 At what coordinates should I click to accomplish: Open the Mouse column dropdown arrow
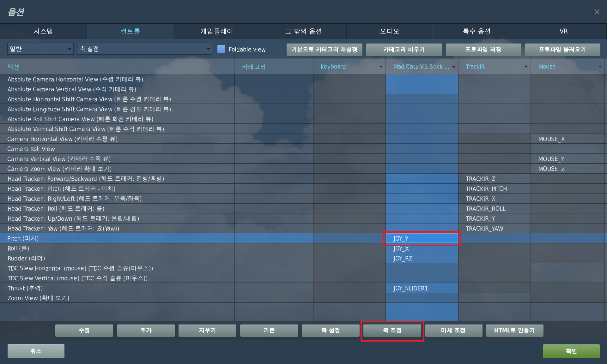(x=600, y=67)
